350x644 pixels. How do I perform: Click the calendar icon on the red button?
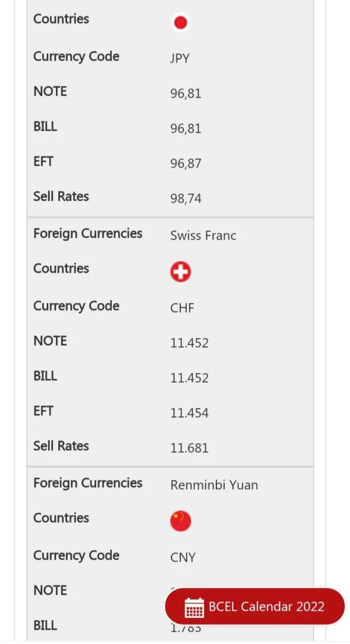click(x=194, y=607)
